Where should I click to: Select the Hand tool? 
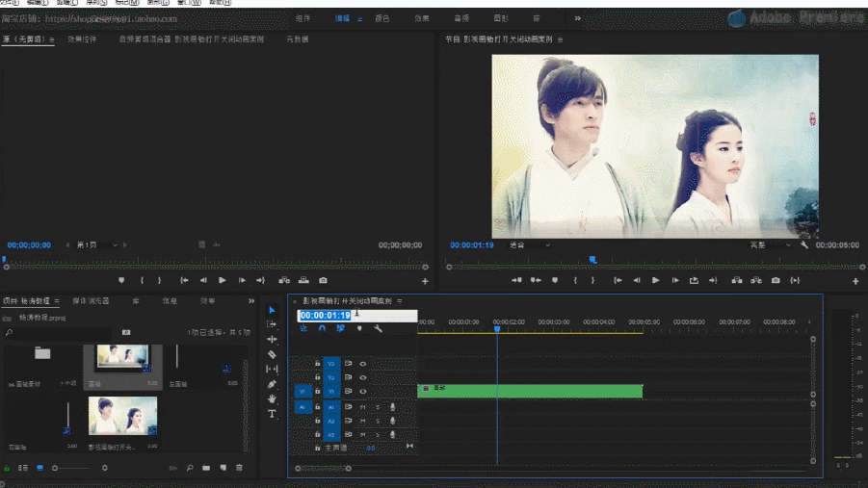272,398
